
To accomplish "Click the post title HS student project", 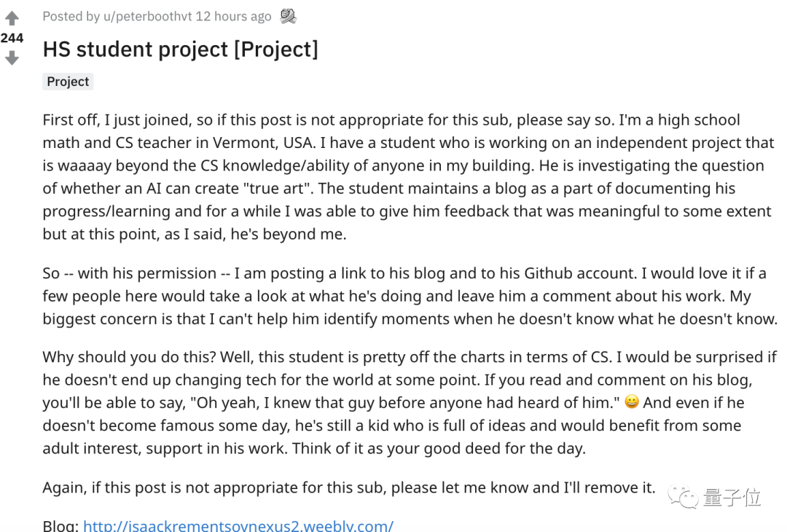I will point(180,49).
